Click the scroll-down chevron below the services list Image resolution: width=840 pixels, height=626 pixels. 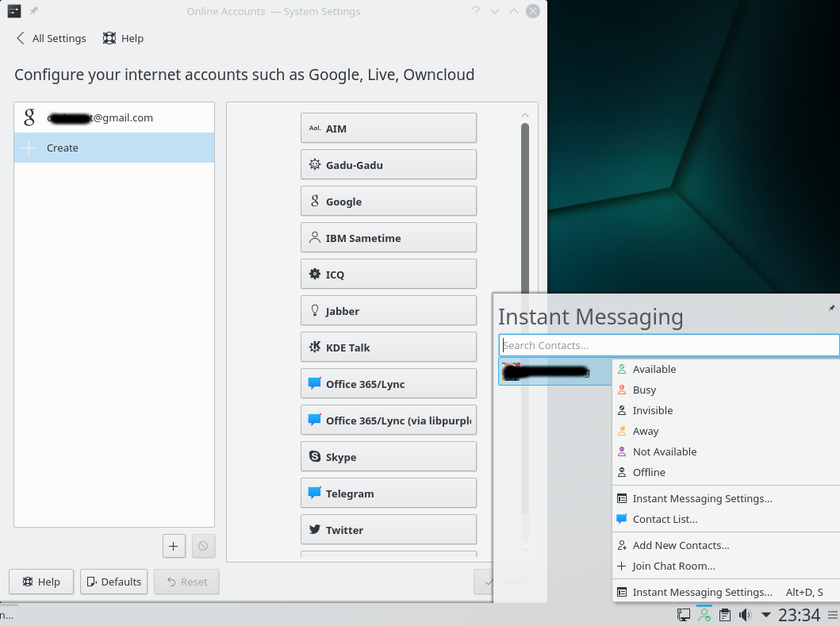point(525,549)
